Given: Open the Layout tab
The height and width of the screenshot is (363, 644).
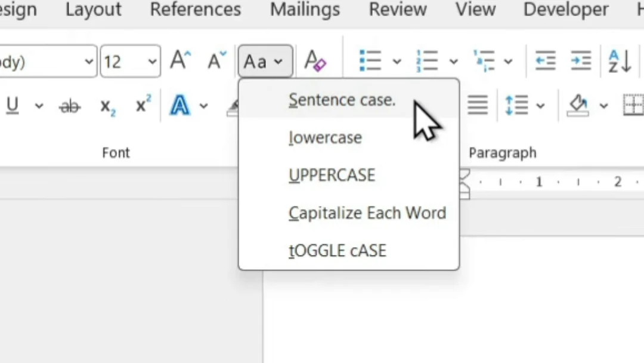Looking at the screenshot, I should click(x=93, y=10).
